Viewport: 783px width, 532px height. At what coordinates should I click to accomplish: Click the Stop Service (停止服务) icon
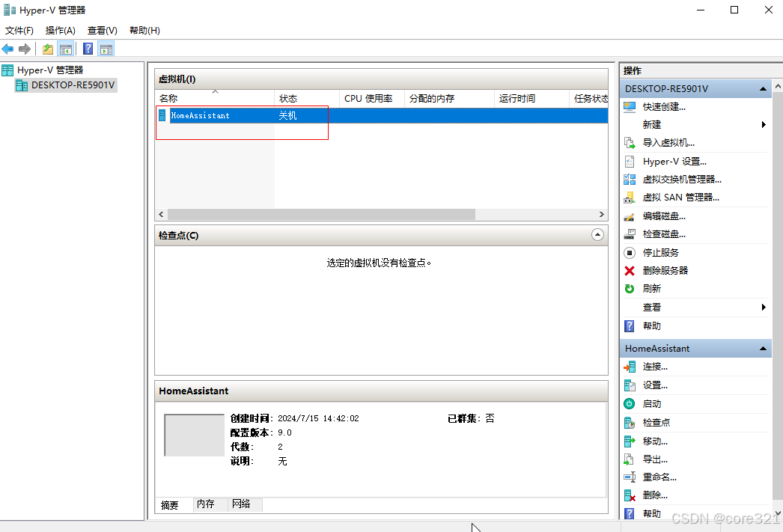(x=630, y=252)
